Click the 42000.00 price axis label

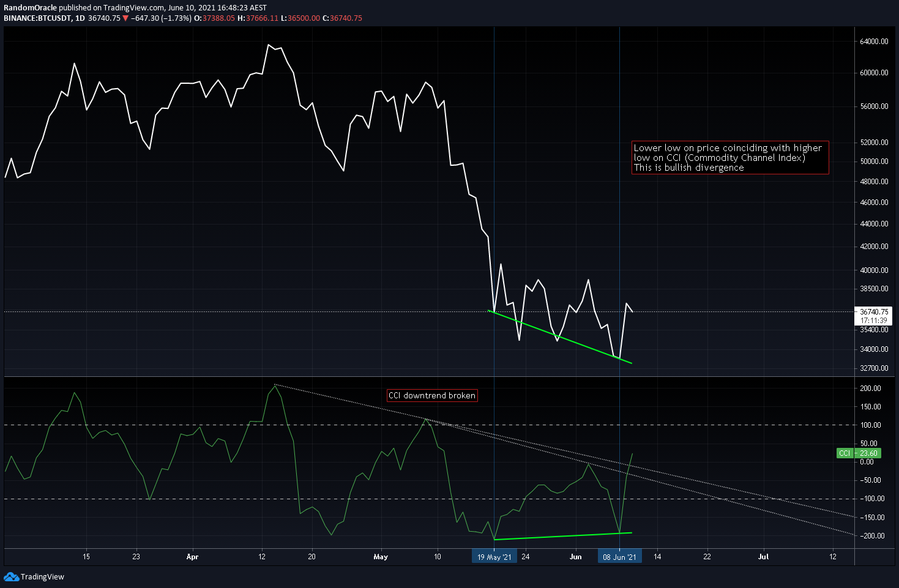[874, 247]
